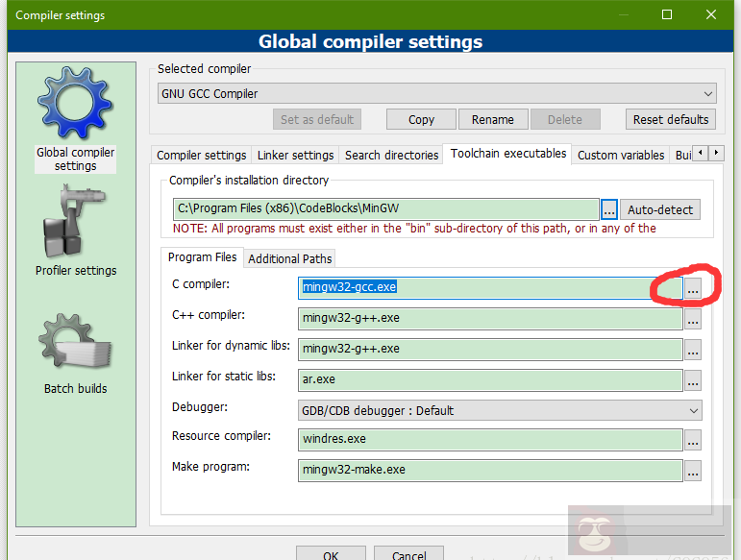Open Global compiler settings section

click(75, 118)
